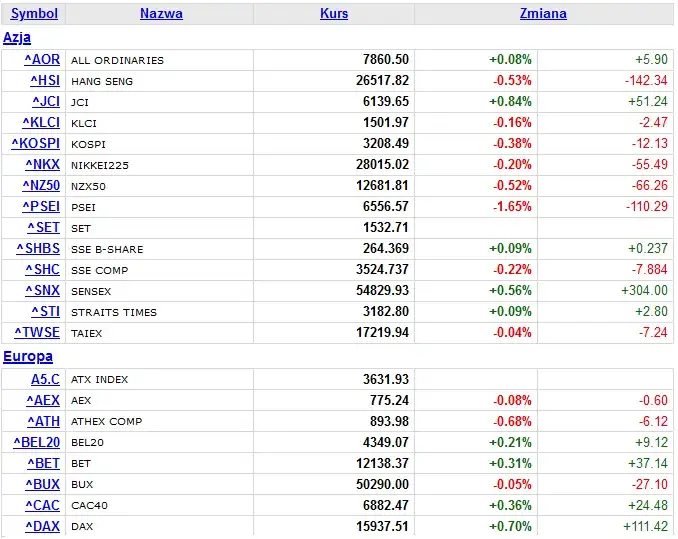Sort by Nazwa column header
This screenshot has height=539, width=678.
tap(161, 13)
